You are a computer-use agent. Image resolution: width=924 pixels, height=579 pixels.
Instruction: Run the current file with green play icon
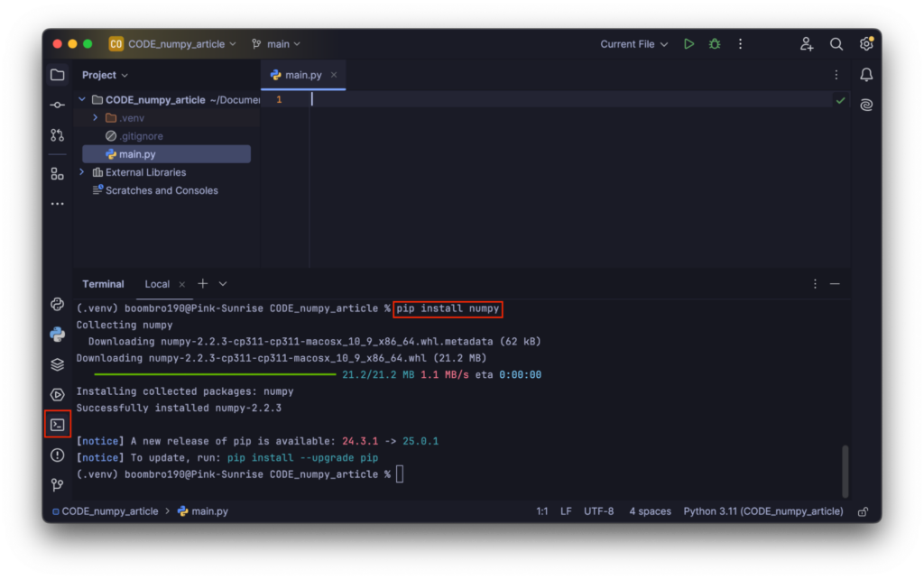click(688, 42)
